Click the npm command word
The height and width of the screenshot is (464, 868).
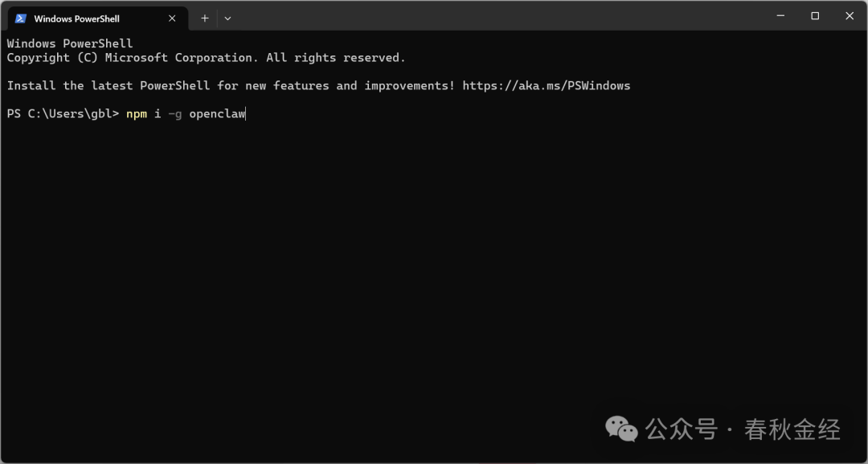(x=137, y=113)
